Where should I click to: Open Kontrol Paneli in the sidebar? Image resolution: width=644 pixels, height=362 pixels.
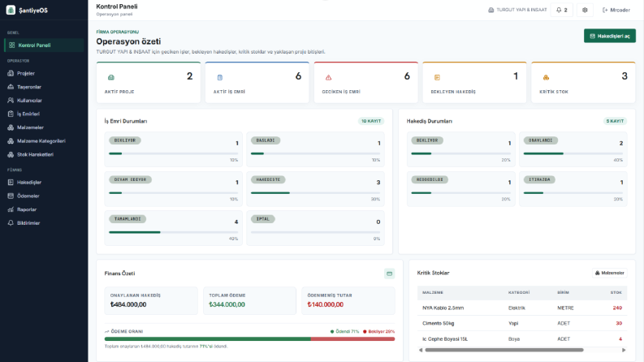[44, 45]
